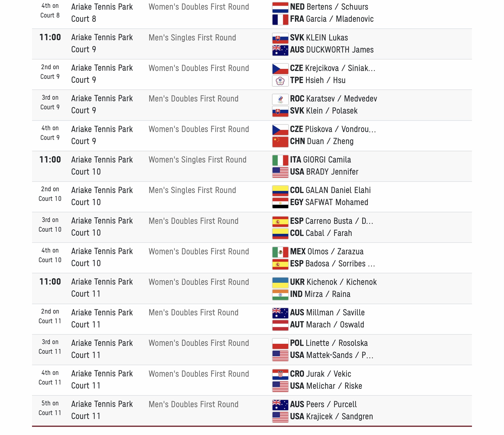Click the Poland flag next to Linette / Rosolska

(x=280, y=343)
